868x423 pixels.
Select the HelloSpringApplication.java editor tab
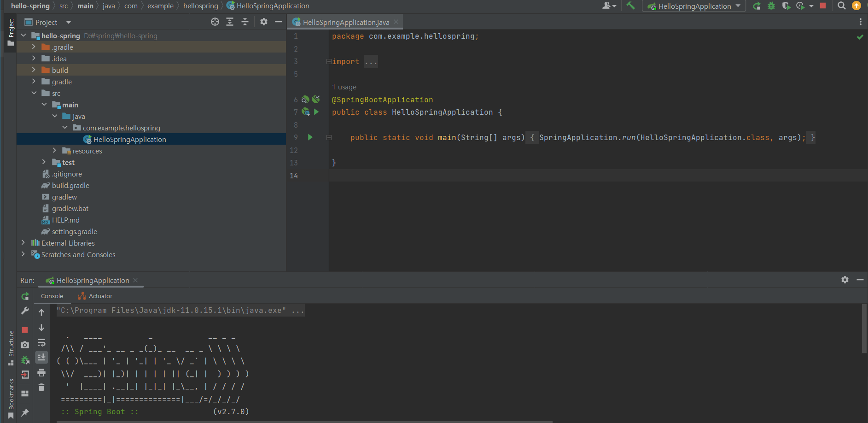pos(345,22)
